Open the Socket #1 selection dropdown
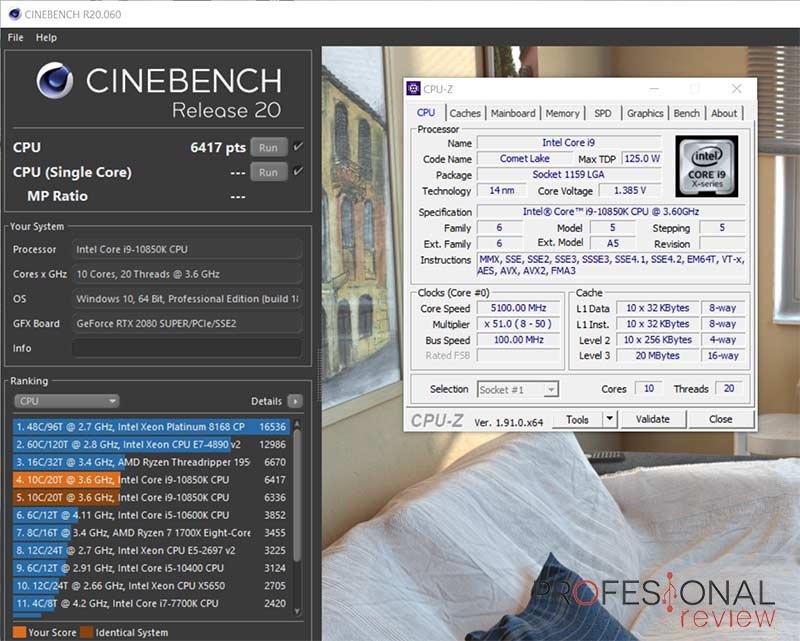The image size is (800, 641). pyautogui.click(x=518, y=389)
